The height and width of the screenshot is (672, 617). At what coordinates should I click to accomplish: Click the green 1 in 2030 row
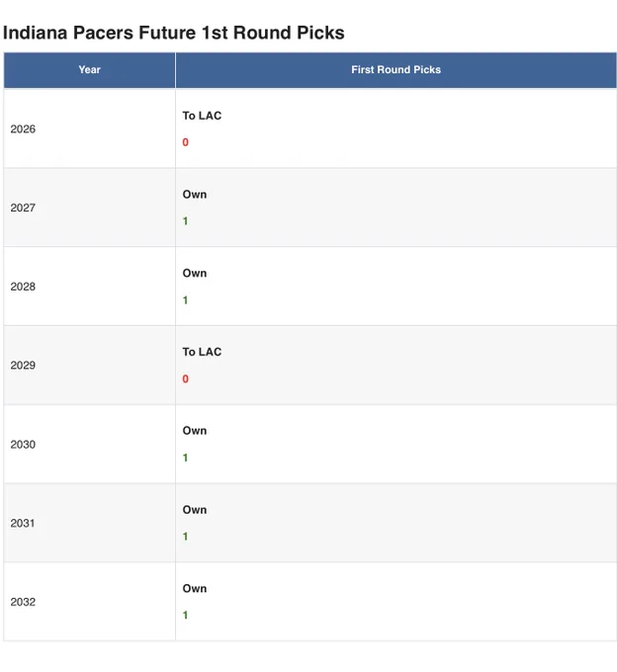(x=185, y=458)
